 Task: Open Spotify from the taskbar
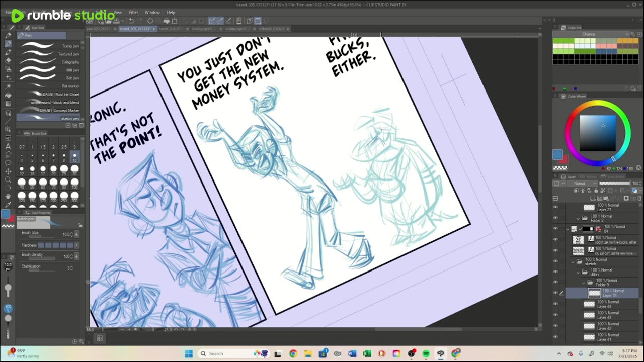426,353
